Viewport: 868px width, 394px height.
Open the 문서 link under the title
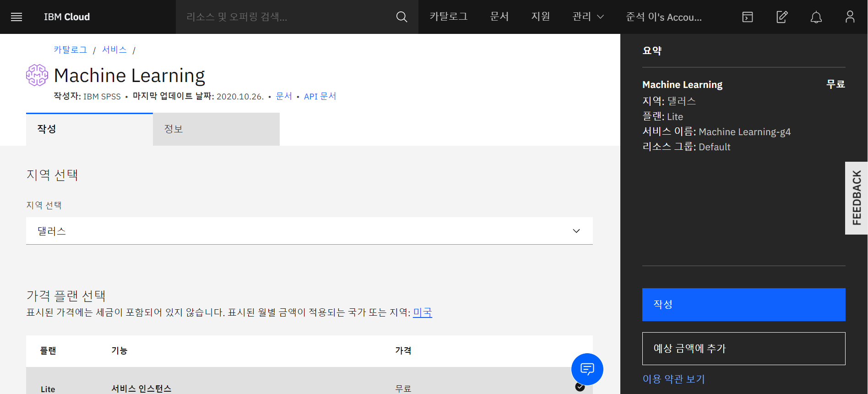(284, 96)
